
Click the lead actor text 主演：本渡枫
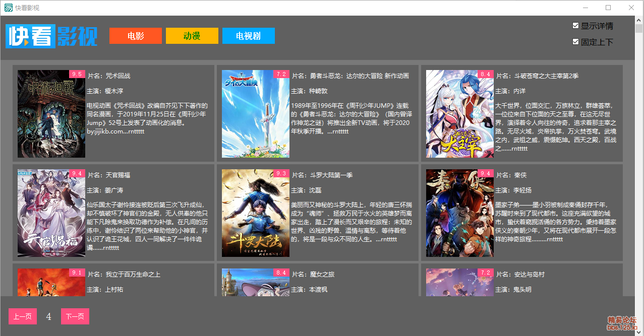[x=309, y=290]
